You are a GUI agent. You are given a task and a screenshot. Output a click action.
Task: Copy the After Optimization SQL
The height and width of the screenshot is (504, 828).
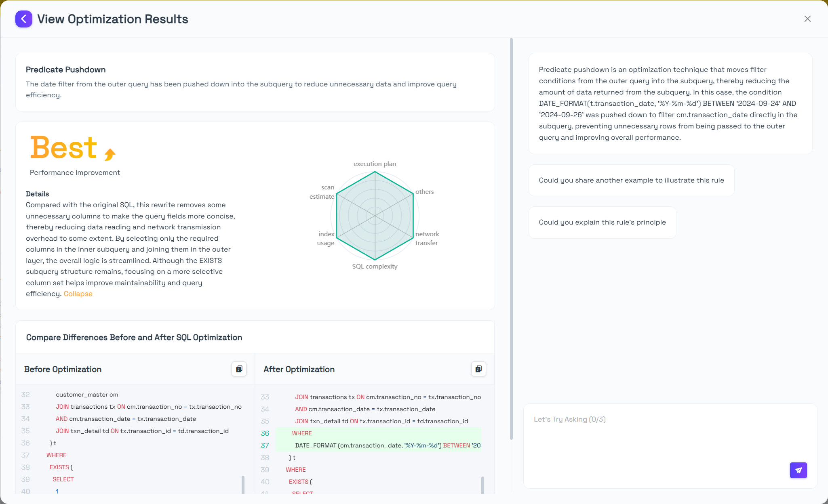pos(478,369)
